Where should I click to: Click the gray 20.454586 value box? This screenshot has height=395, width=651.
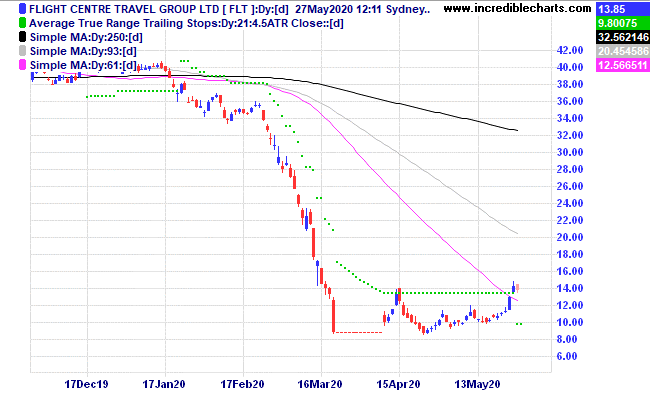point(623,51)
